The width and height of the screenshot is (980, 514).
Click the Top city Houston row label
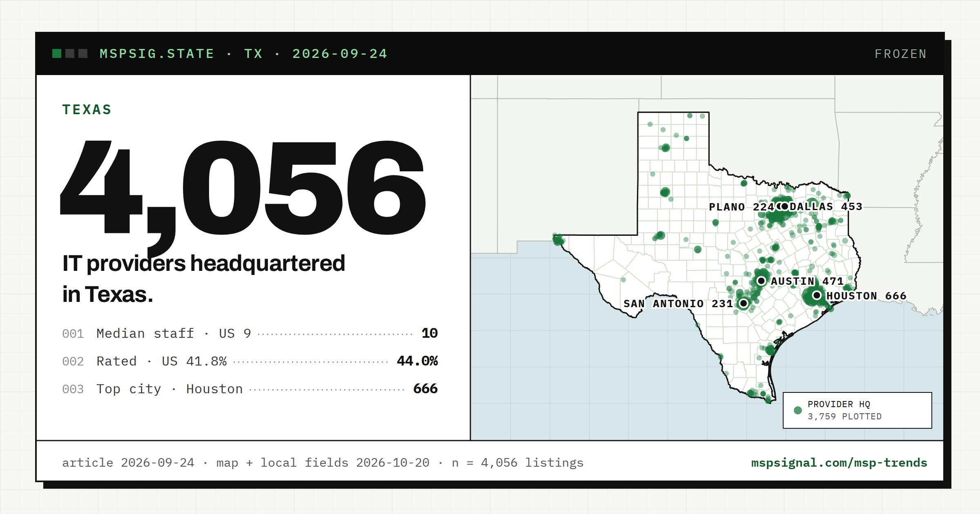[169, 389]
